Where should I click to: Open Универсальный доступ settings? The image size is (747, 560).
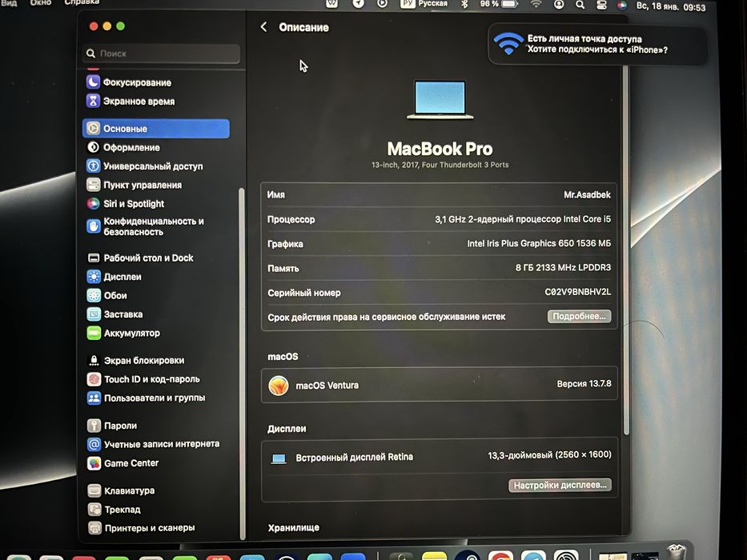pyautogui.click(x=145, y=166)
